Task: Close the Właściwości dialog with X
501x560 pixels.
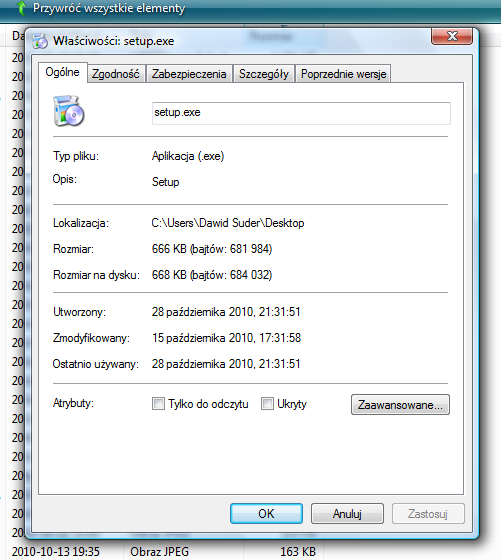Action: (452, 36)
